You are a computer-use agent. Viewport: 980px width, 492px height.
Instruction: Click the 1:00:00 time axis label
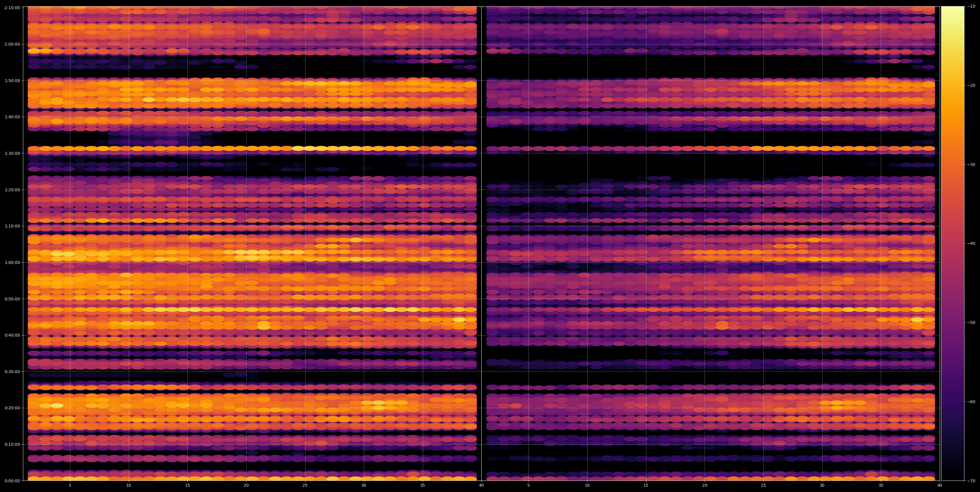click(x=13, y=262)
